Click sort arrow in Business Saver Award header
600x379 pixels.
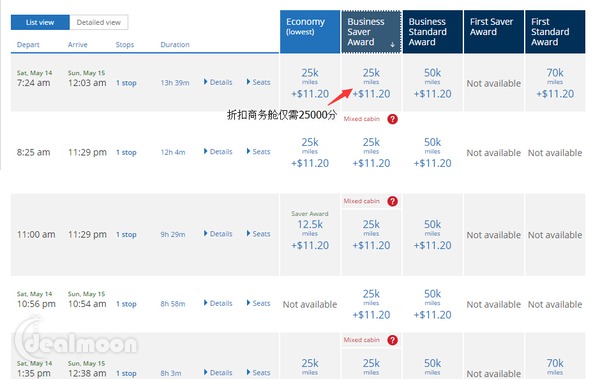(392, 45)
